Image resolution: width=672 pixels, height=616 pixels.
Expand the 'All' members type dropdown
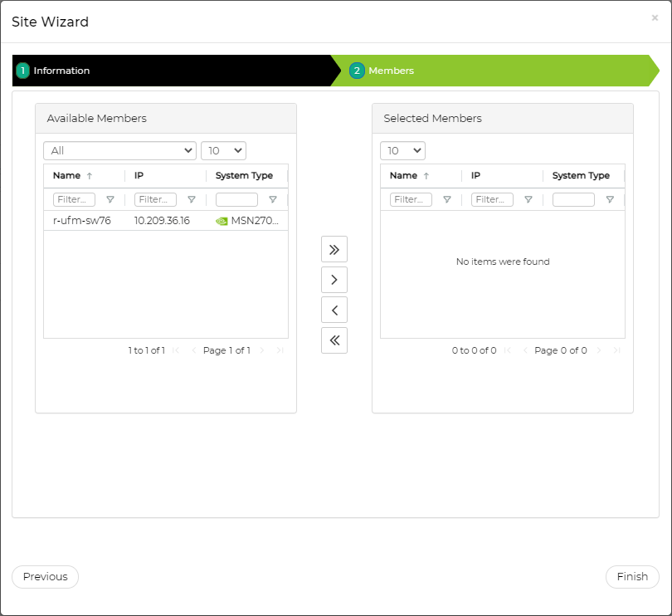(x=119, y=150)
